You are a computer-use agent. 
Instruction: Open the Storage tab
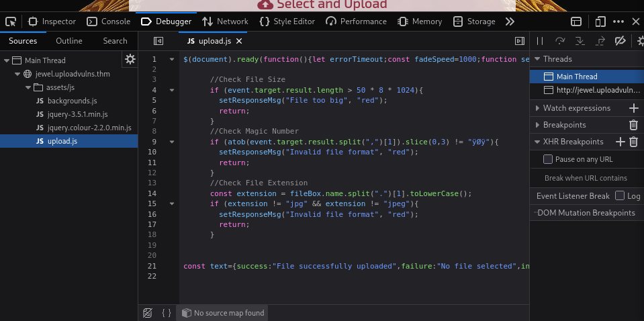[474, 21]
